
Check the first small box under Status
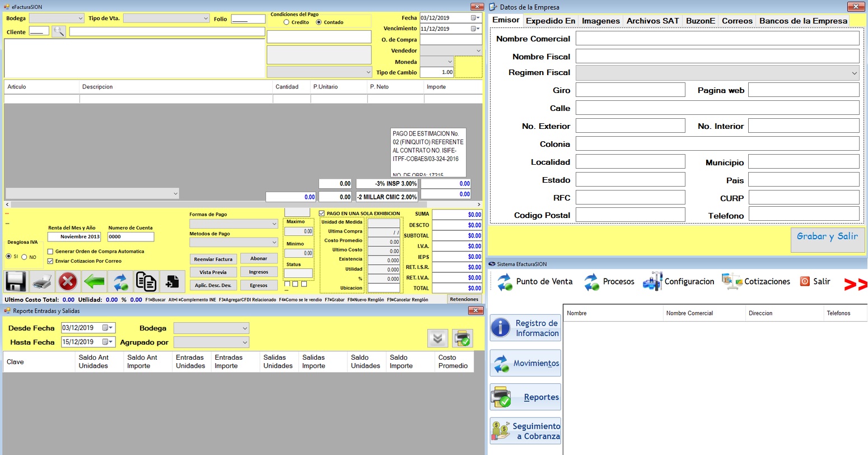coord(287,284)
